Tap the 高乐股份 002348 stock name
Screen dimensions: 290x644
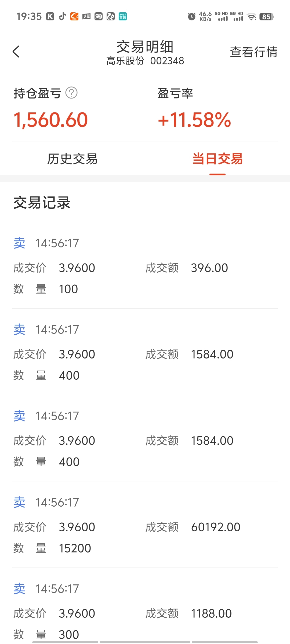[145, 61]
